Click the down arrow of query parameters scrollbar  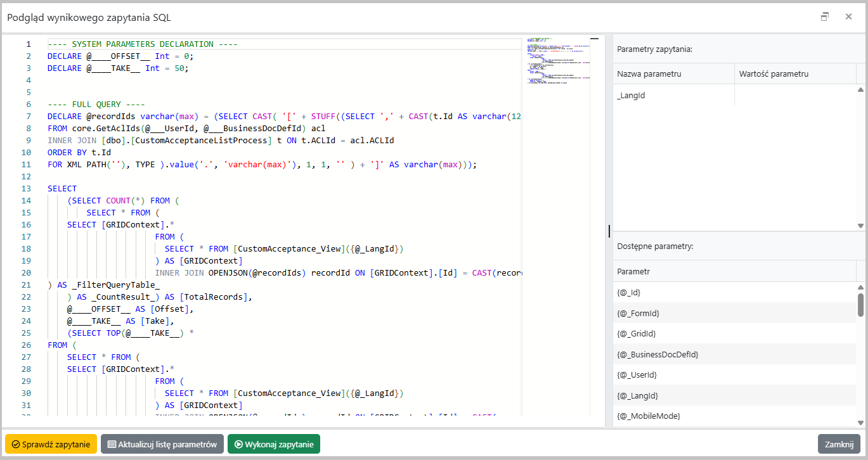click(860, 226)
